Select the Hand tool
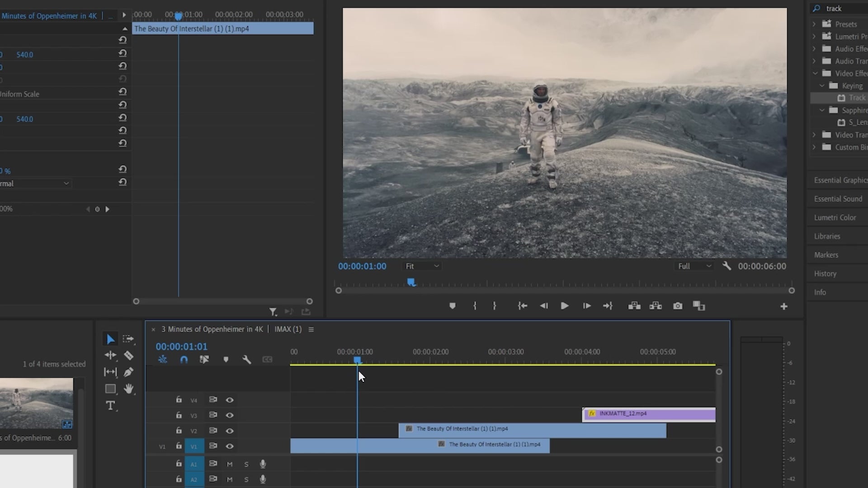868x488 pixels. [x=129, y=389]
